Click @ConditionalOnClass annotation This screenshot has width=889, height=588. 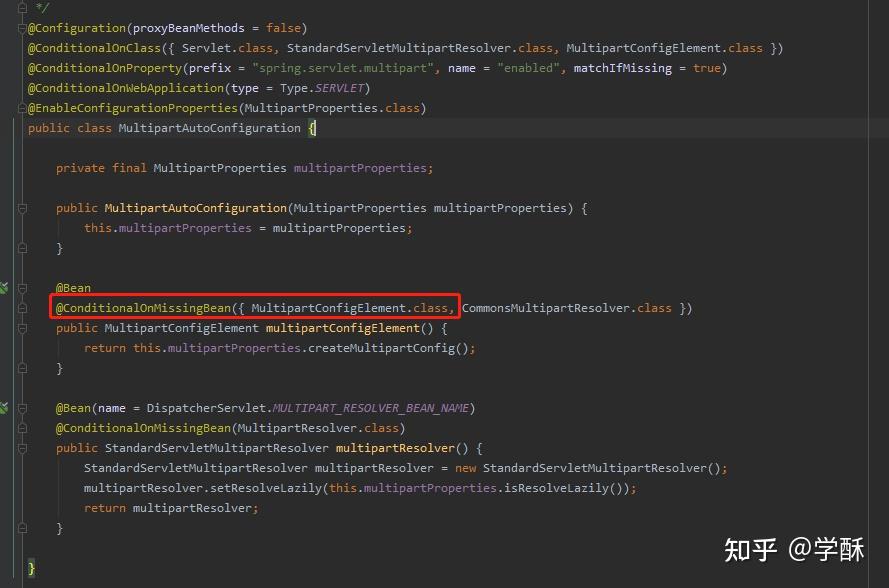[x=94, y=48]
